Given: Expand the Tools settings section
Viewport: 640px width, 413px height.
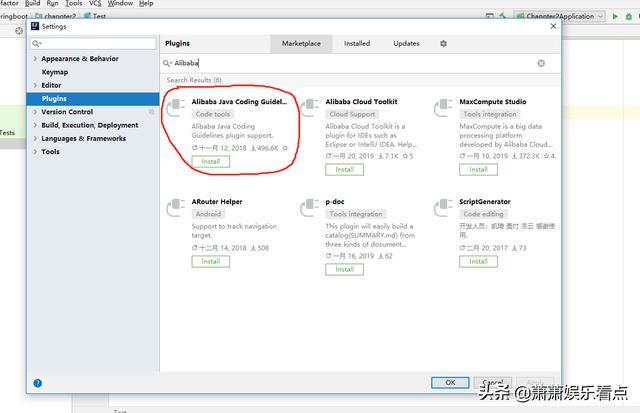Looking at the screenshot, I should coord(35,152).
